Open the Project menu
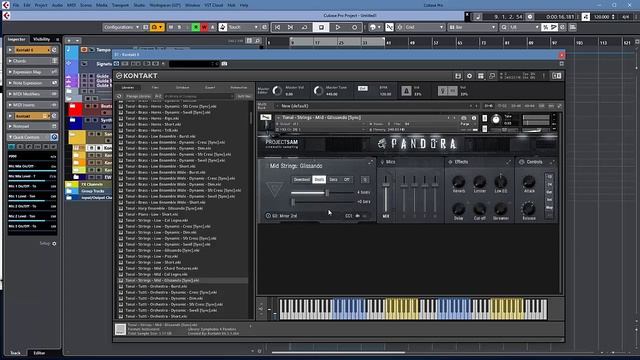 point(41,5)
